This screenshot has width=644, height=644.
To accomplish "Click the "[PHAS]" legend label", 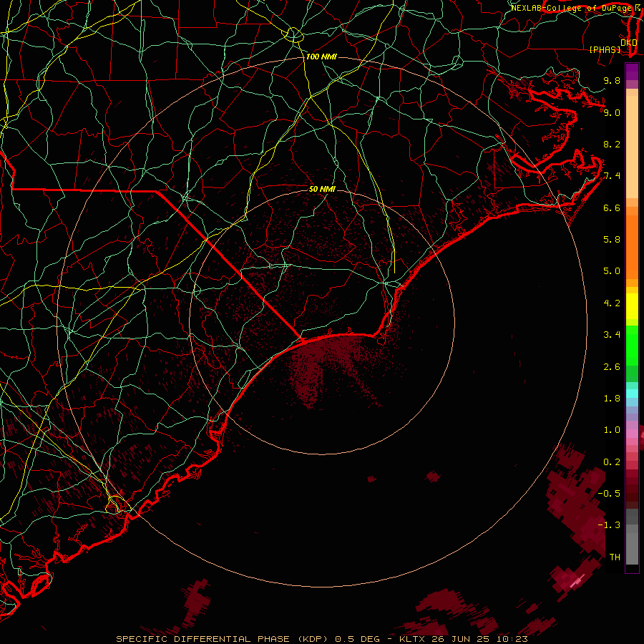I will [x=605, y=49].
